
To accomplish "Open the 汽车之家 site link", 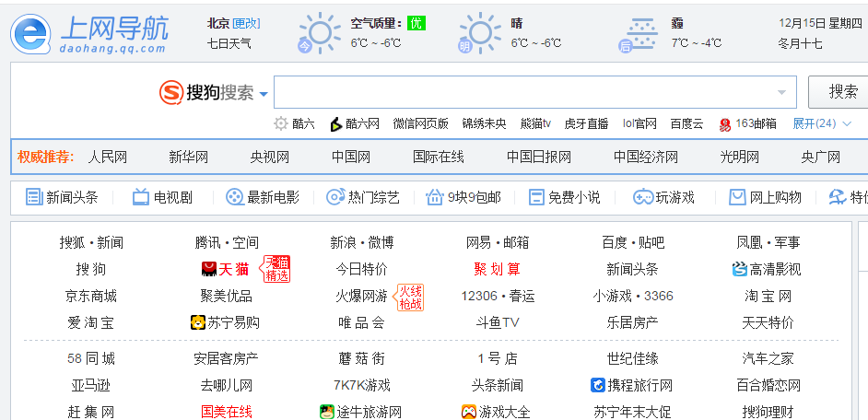I will (x=768, y=358).
